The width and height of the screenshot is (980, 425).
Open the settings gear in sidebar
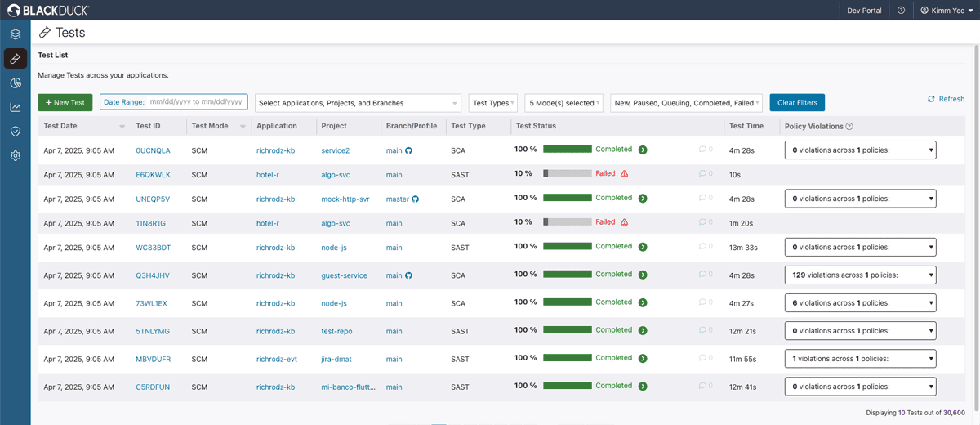tap(15, 155)
